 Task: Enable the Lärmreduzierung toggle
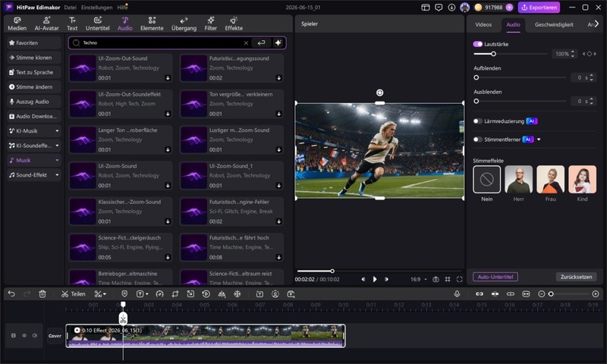click(x=478, y=121)
